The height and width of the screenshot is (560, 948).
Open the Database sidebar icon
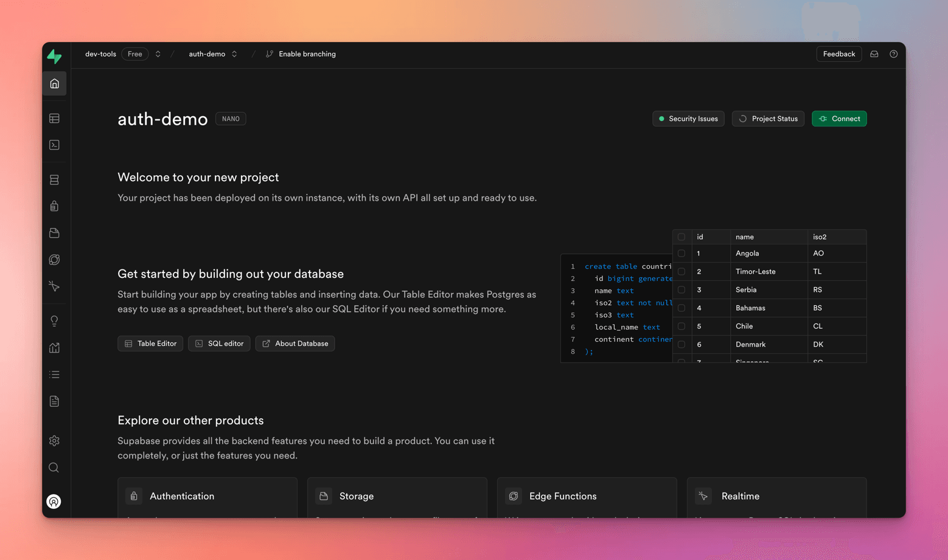tap(54, 180)
